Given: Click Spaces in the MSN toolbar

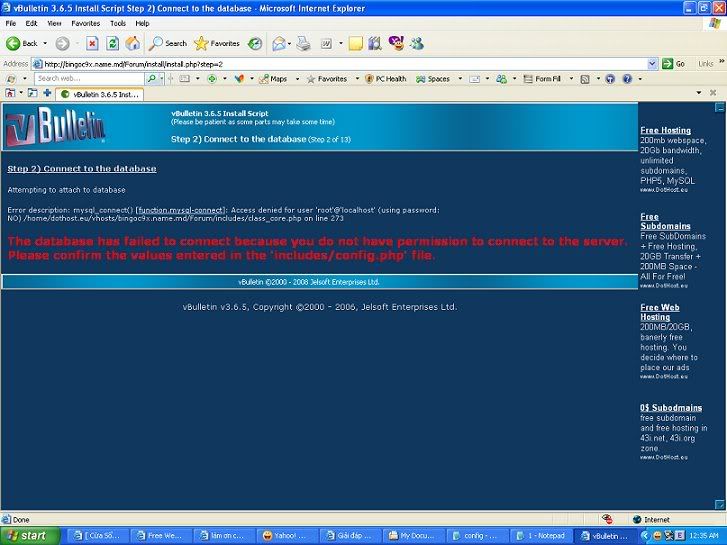Looking at the screenshot, I should (x=433, y=79).
